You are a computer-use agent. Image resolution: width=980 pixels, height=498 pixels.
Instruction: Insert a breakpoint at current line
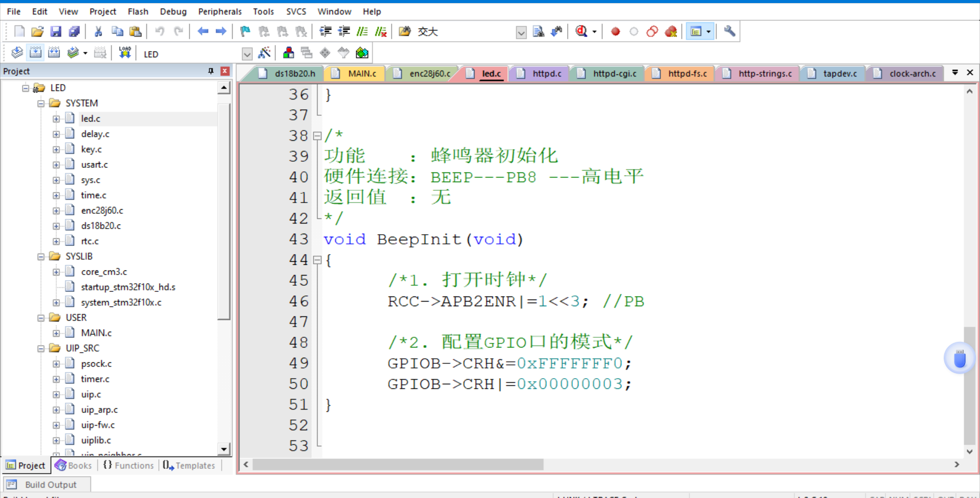click(x=615, y=31)
